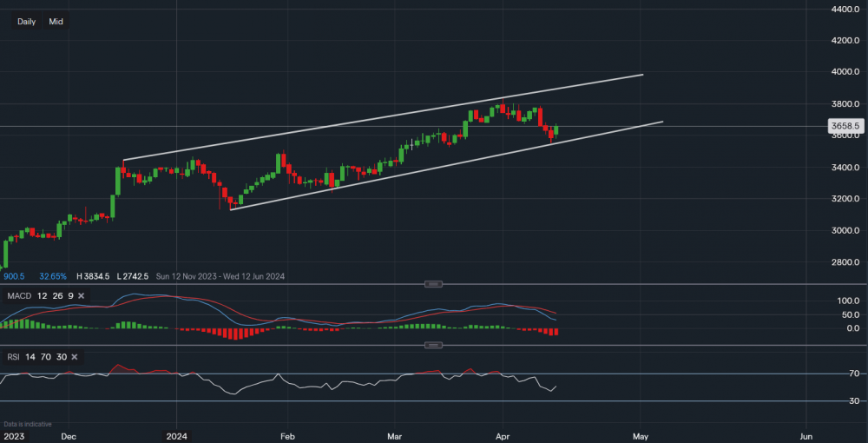Image resolution: width=868 pixels, height=443 pixels.
Task: Open RSI indicator settings via its label
Action: 15,357
